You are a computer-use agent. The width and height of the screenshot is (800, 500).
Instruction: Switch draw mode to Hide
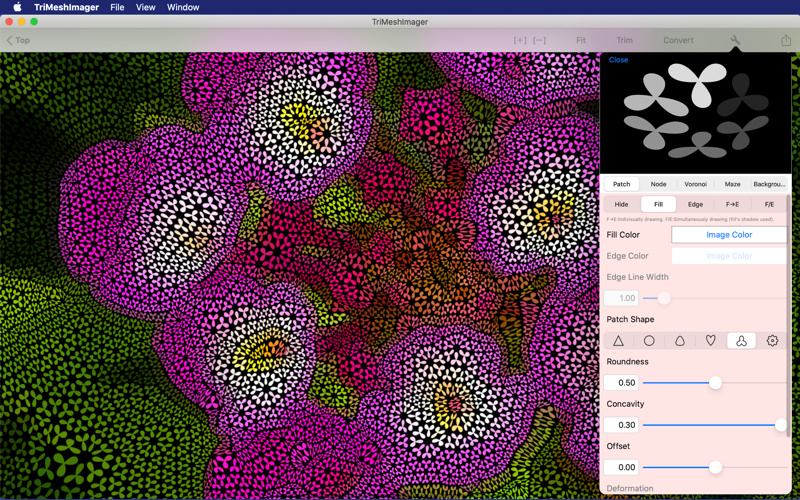(x=621, y=204)
